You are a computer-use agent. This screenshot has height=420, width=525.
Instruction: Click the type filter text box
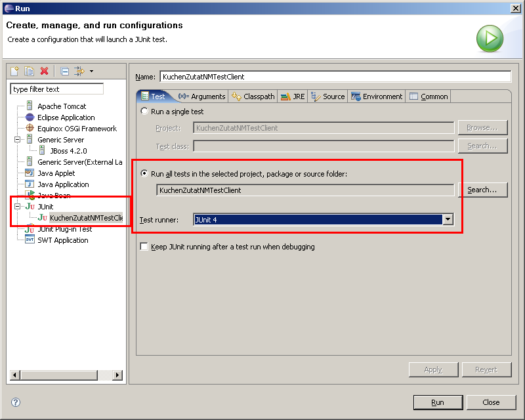(56, 89)
